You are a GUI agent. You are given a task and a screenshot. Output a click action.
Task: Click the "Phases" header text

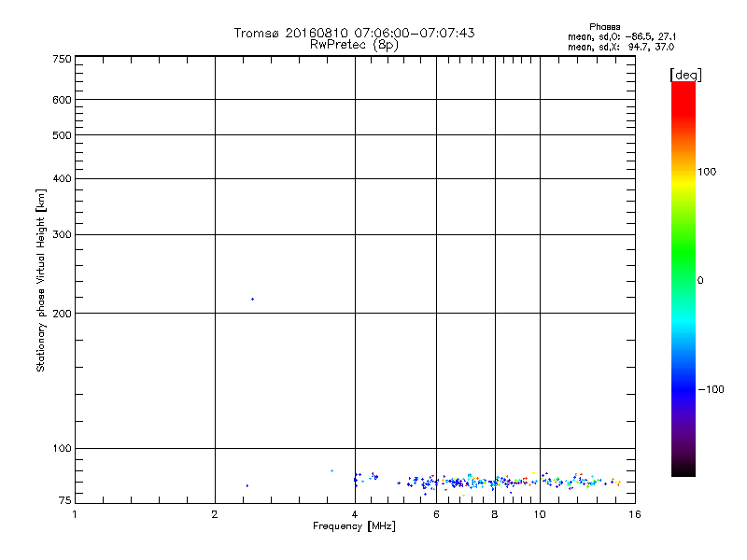(x=604, y=27)
